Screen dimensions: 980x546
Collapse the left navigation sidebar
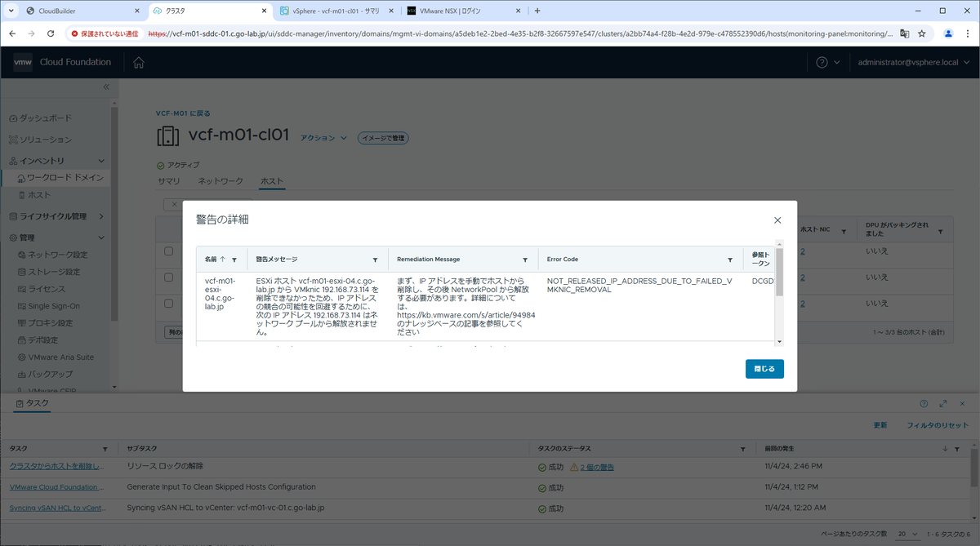[x=105, y=87]
